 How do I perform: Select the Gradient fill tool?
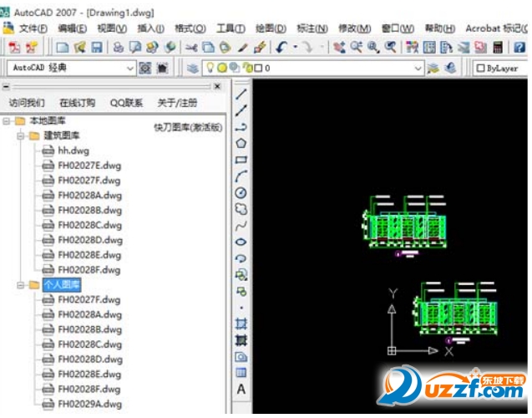pyautogui.click(x=241, y=340)
